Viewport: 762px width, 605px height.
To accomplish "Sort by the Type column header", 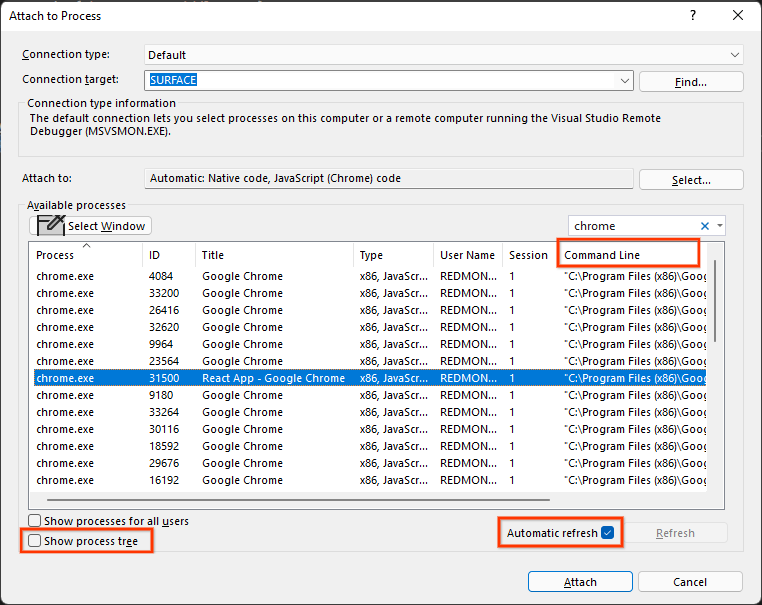I will coord(394,255).
